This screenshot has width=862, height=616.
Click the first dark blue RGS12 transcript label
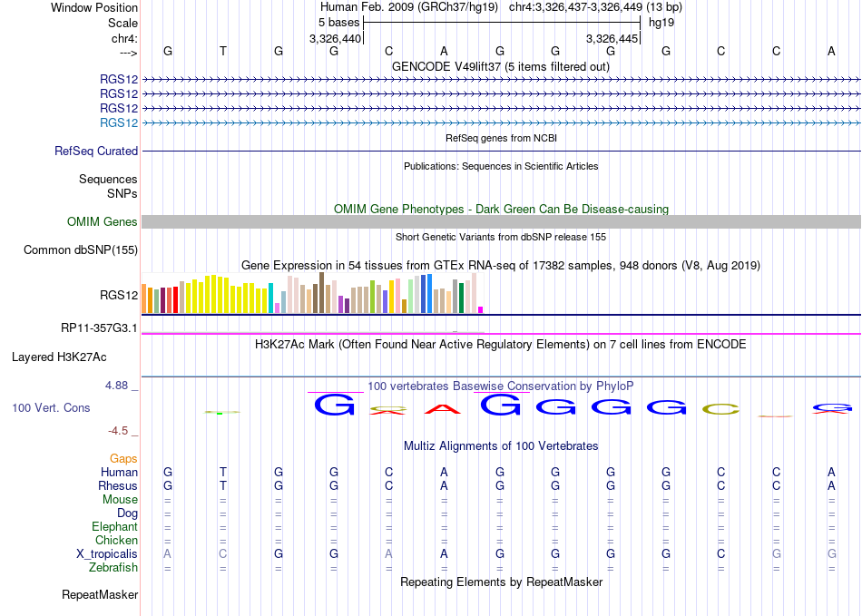pyautogui.click(x=119, y=79)
